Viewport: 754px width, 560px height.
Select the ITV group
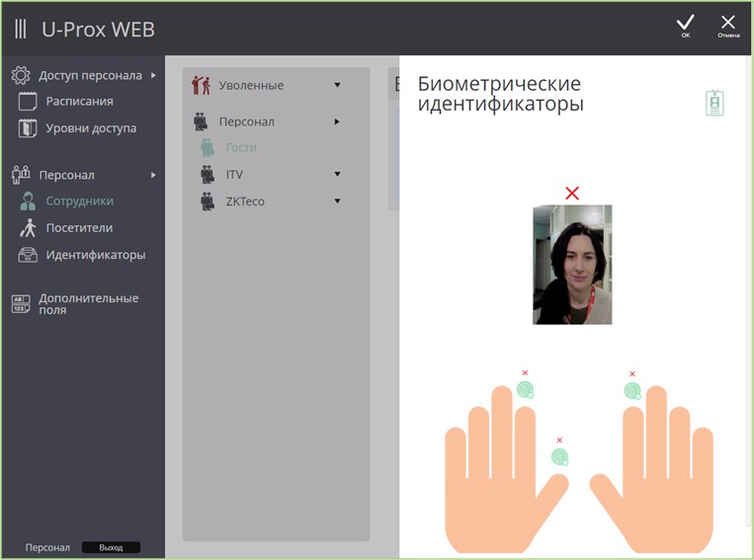[x=234, y=175]
